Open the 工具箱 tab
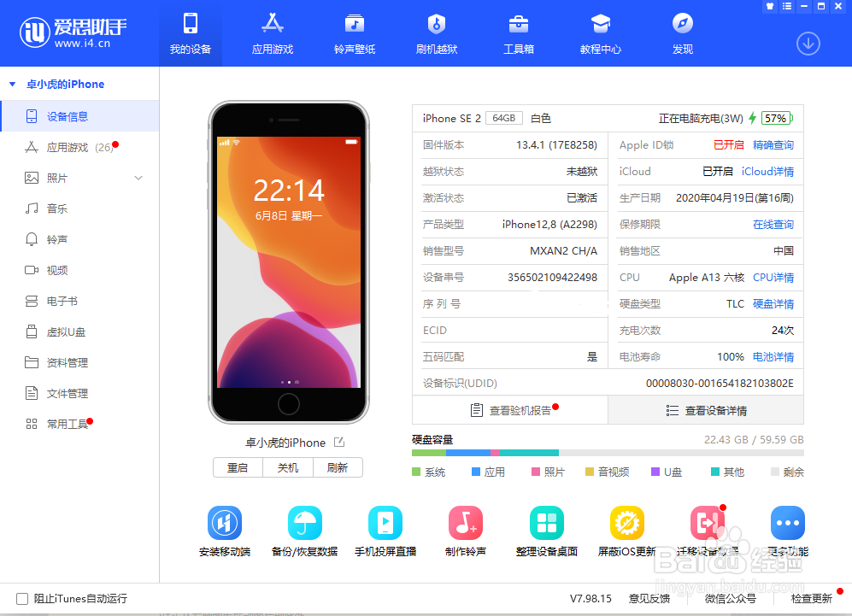 click(x=519, y=33)
